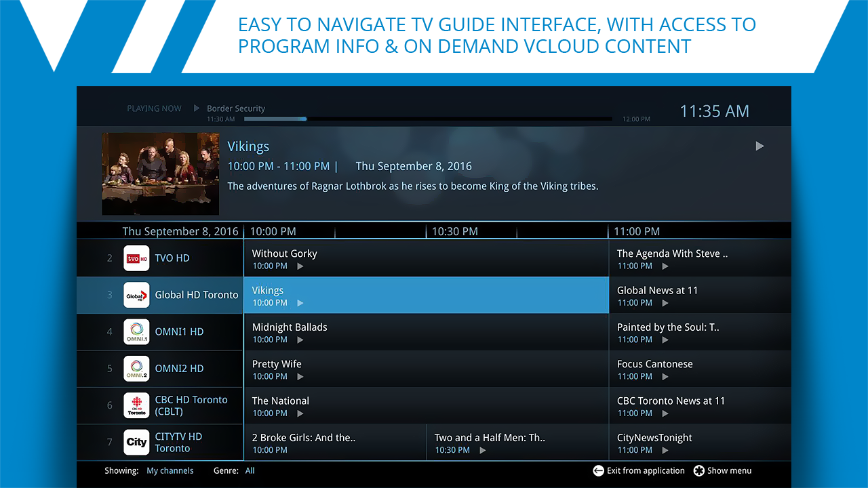Screen dimensions: 868x488
Task: Click the Exit from application back icon
Action: pos(598,471)
